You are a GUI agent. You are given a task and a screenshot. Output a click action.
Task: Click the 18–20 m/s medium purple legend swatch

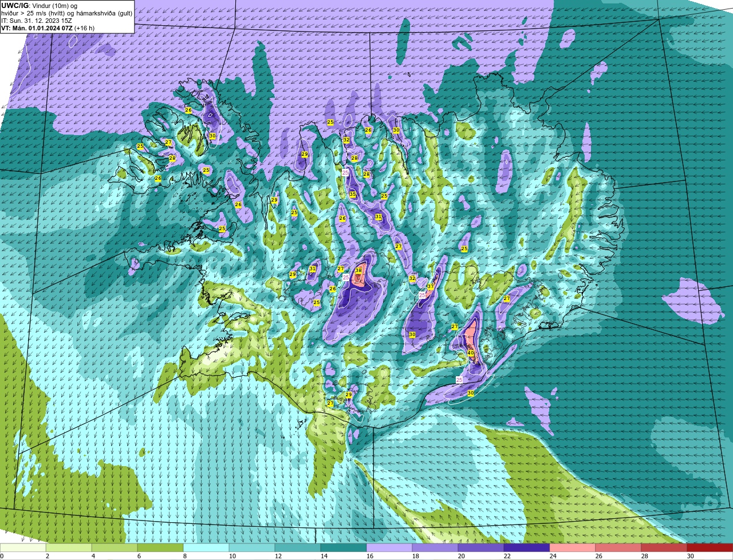(435, 547)
